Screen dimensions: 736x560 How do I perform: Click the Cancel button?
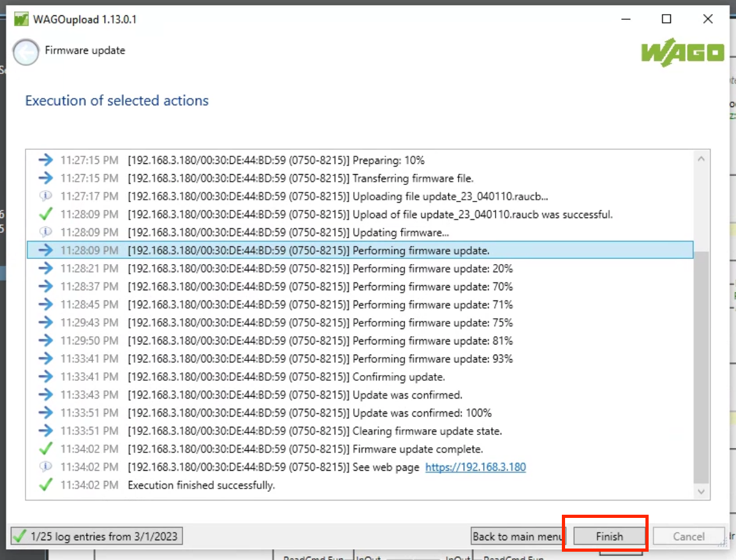click(689, 535)
